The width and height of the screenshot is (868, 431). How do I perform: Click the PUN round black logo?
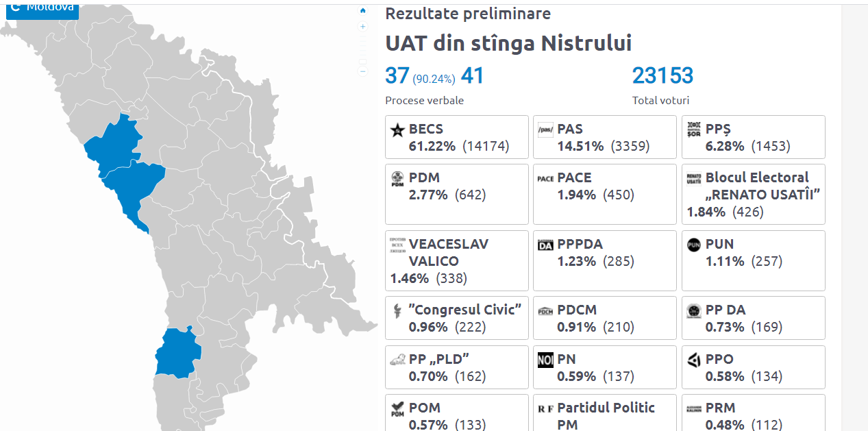(x=693, y=245)
